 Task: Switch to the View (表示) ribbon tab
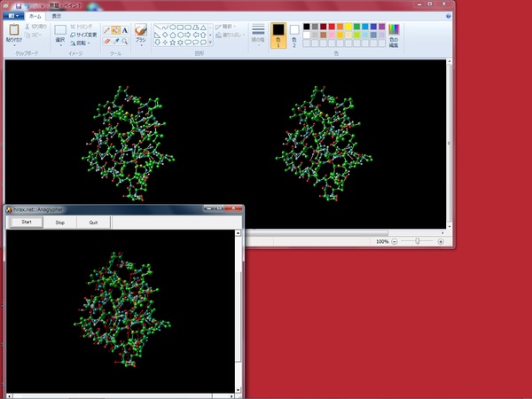point(57,16)
